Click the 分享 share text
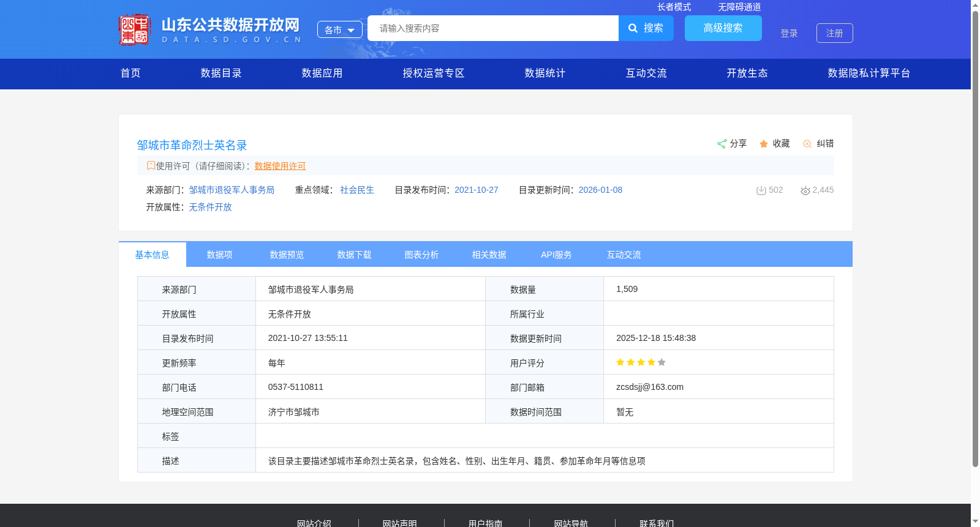This screenshot has width=980, height=527. [738, 143]
